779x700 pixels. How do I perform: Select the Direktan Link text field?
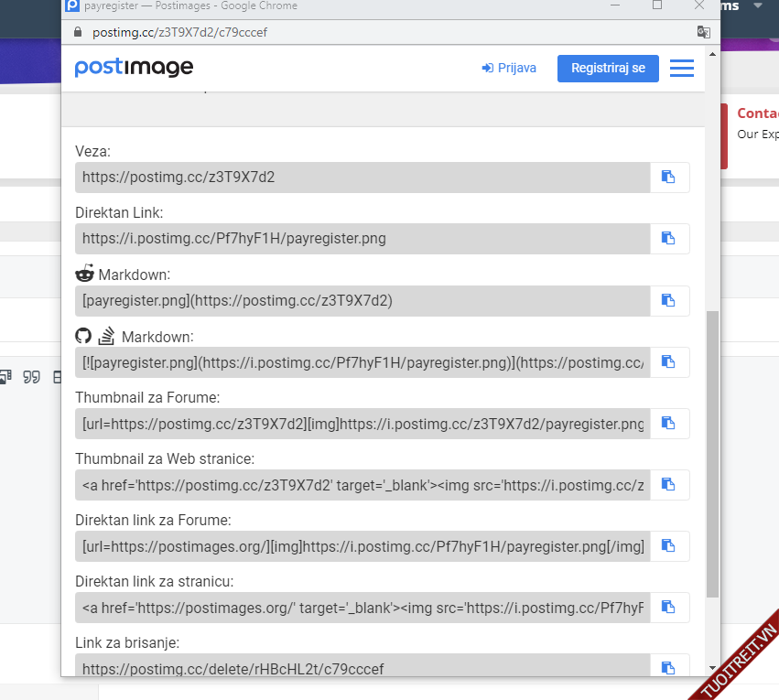[362, 239]
